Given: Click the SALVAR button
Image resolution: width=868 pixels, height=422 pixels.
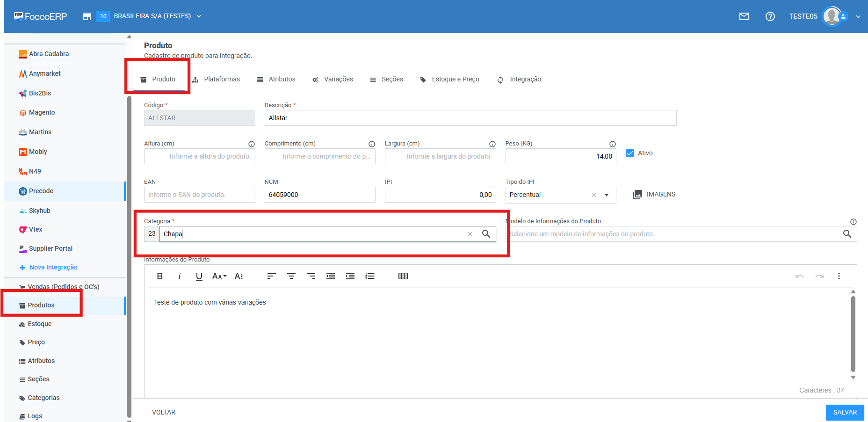Looking at the screenshot, I should tap(845, 412).
